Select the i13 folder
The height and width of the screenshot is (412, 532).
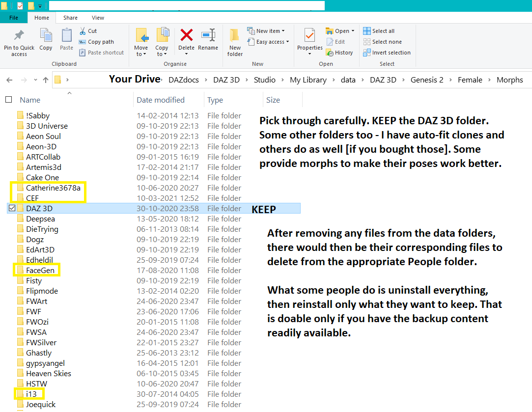coord(31,394)
